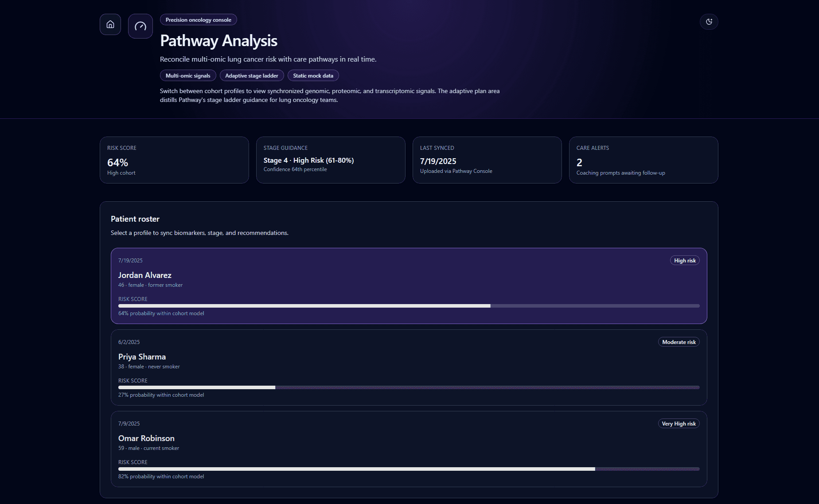
Task: Click Jordan Alvarez's risk score progress bar
Action: (x=408, y=305)
